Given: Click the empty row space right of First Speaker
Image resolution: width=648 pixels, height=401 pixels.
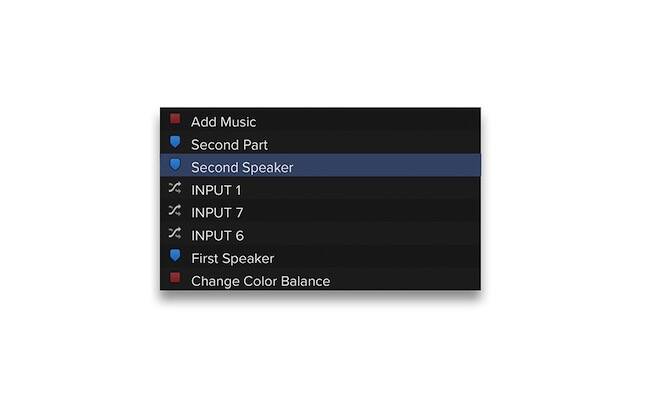Looking at the screenshot, I should [378, 258].
